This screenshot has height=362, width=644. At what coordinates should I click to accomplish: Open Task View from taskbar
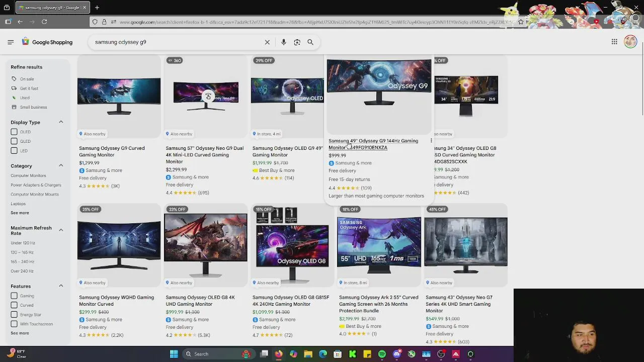[x=264, y=354]
